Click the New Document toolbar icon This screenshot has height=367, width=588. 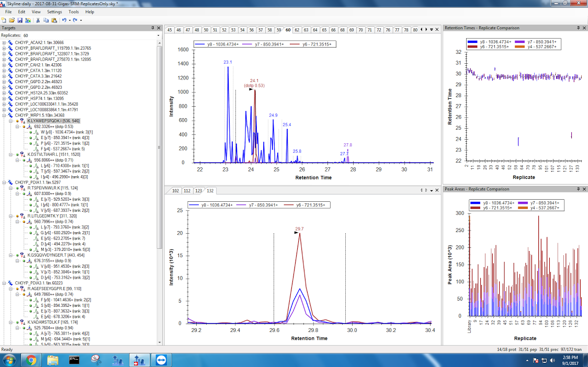[x=4, y=20]
